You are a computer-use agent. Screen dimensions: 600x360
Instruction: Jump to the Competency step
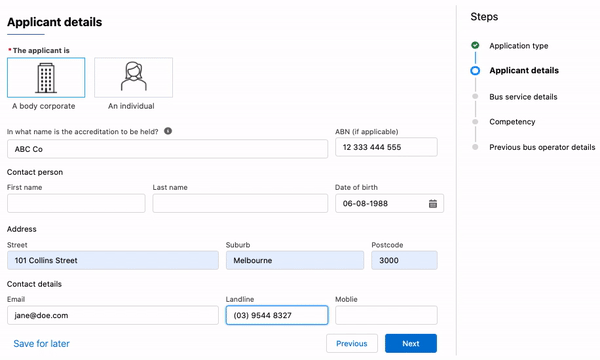coord(512,122)
